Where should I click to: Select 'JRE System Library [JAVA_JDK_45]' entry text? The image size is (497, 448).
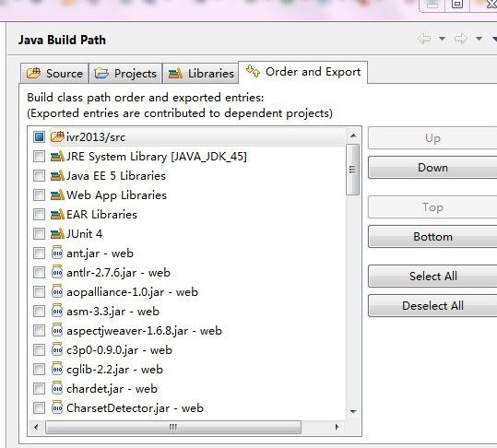(157, 157)
